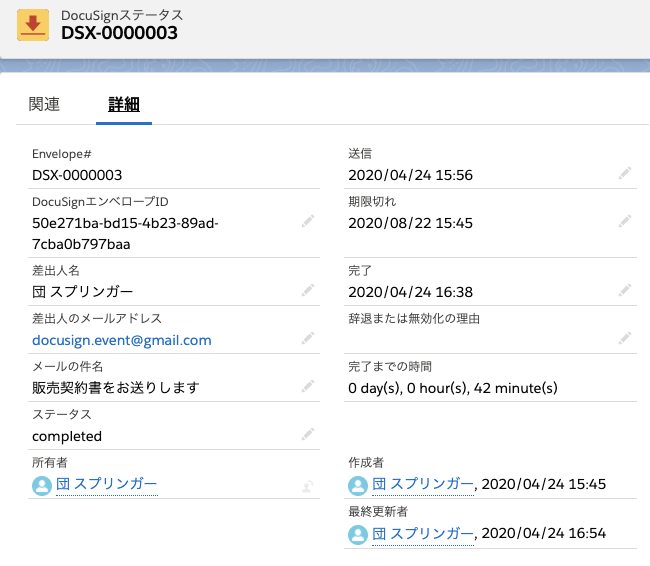Edit the メールの件名 pencil icon

(x=308, y=386)
